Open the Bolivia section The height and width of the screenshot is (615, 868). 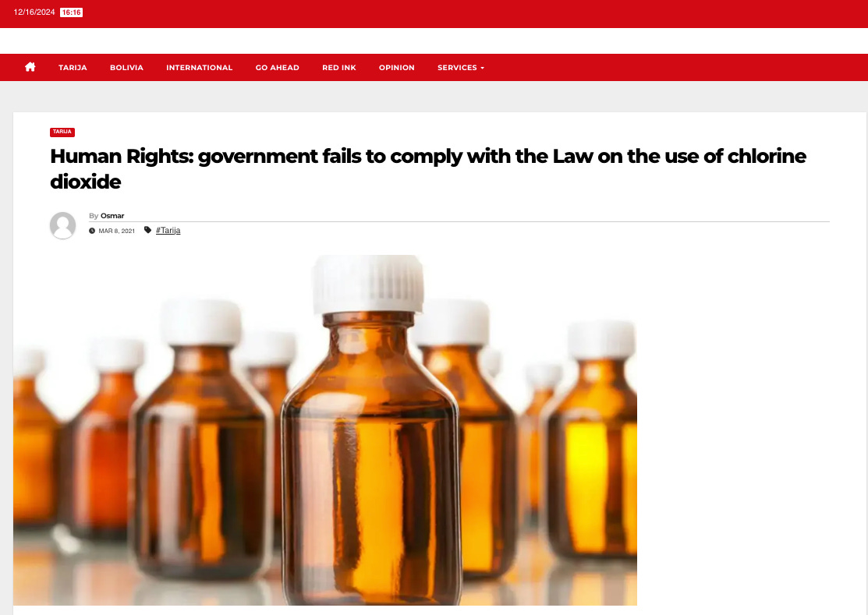coord(126,68)
